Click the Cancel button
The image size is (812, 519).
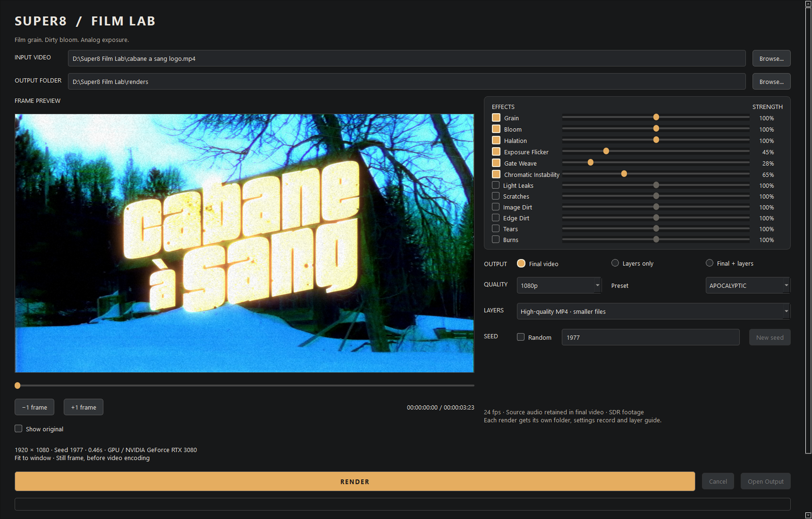[x=718, y=481]
